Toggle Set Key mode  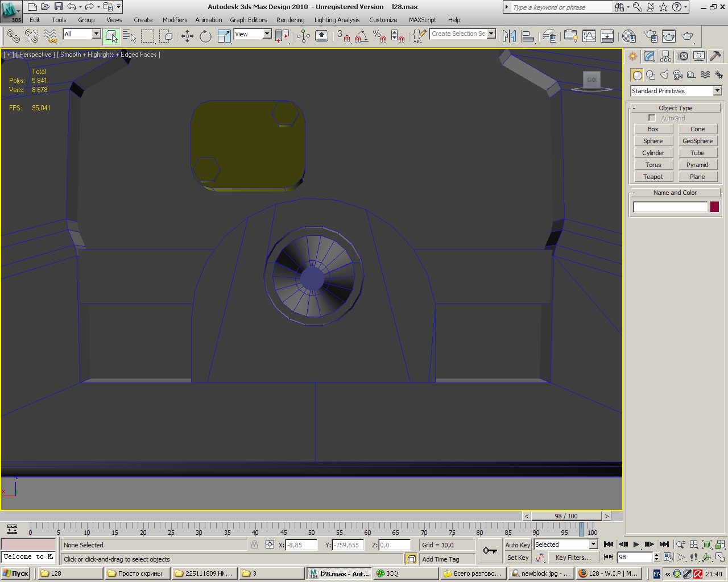point(518,558)
